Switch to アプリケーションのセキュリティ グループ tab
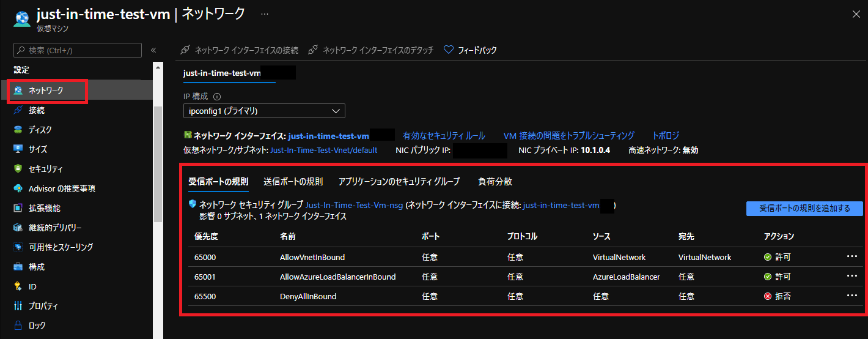 pyautogui.click(x=399, y=182)
